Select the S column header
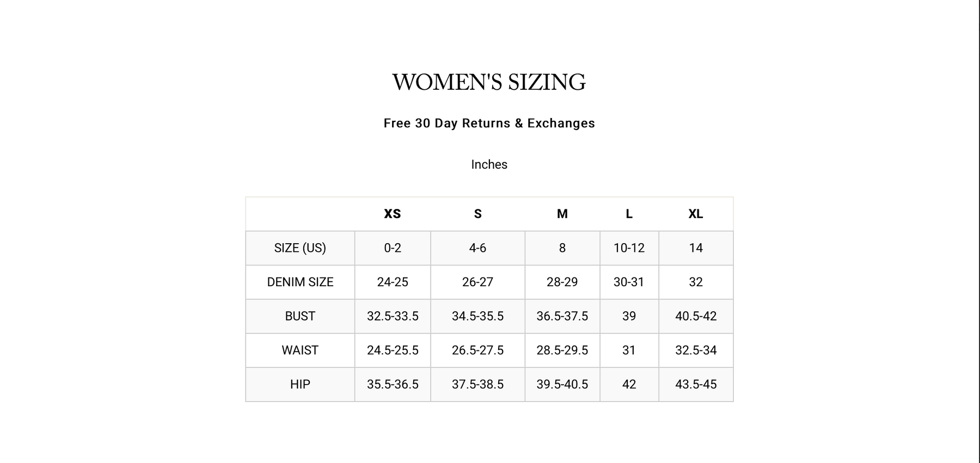This screenshot has height=463, width=980. click(477, 214)
